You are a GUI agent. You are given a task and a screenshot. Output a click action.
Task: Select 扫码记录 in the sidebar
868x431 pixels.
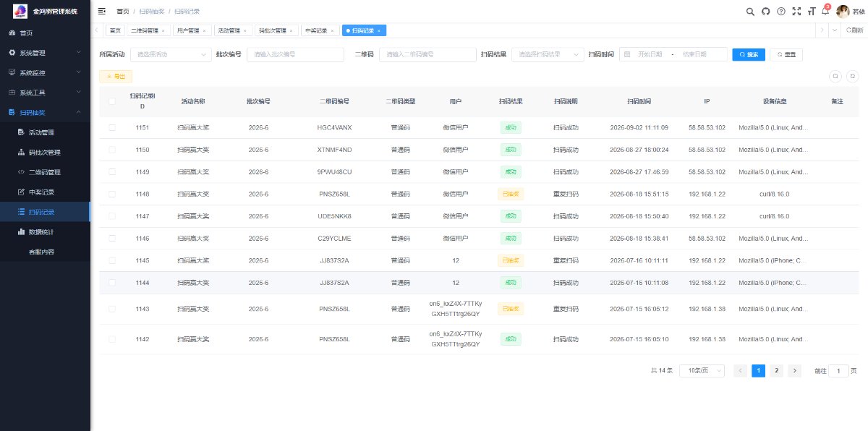(45, 212)
